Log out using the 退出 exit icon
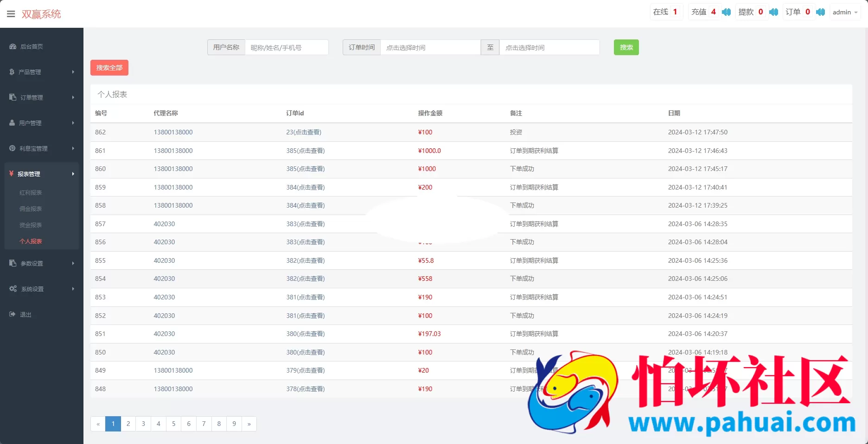Screen dimensions: 868x444 [x=12, y=314]
